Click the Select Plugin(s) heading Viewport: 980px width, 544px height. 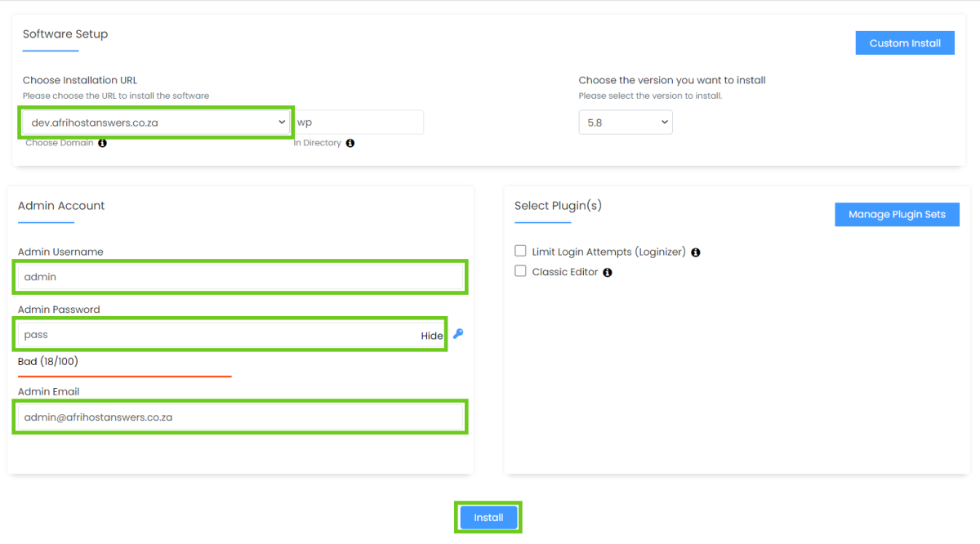[558, 206]
